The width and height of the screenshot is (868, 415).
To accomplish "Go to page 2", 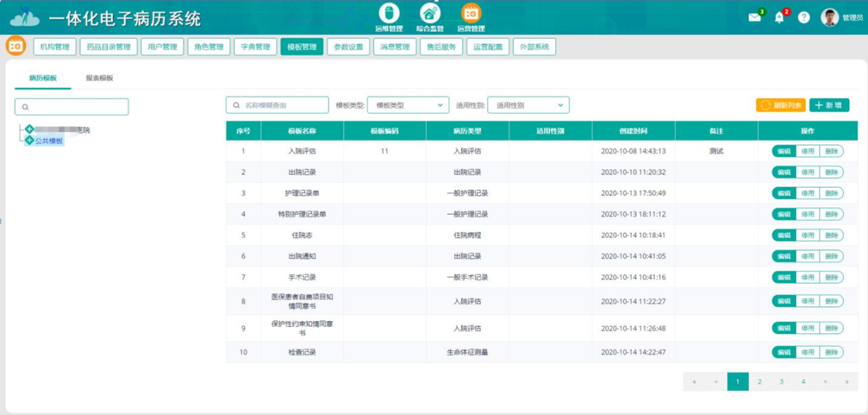I will point(759,382).
